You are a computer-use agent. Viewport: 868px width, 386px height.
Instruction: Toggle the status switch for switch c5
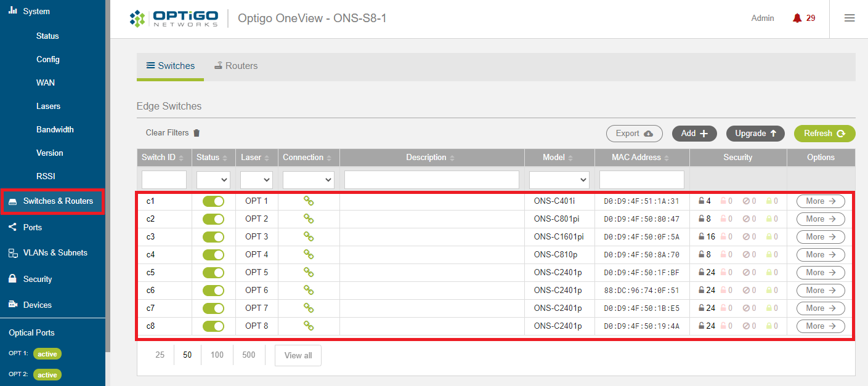(x=213, y=272)
